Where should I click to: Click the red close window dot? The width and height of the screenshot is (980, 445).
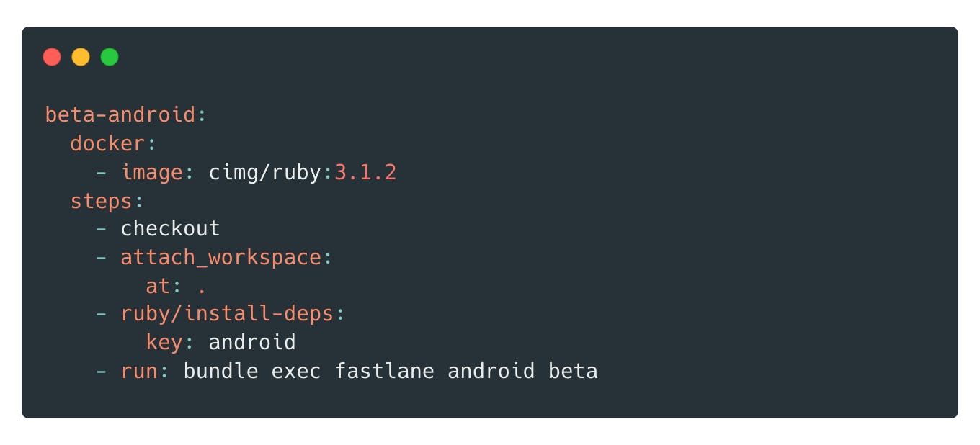pos(52,57)
